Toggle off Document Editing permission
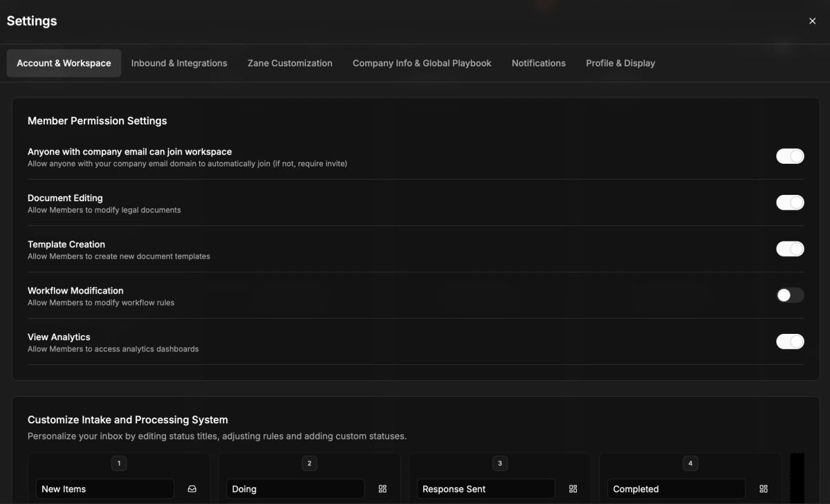 click(790, 203)
